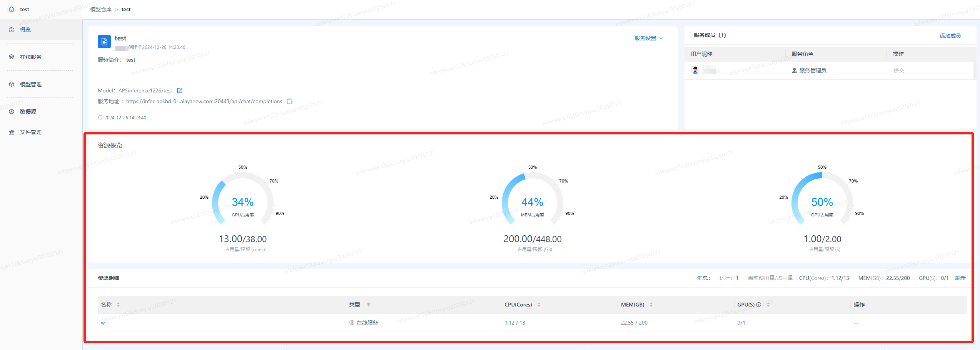Open 模型管理 in the sidebar
This screenshot has width=980, height=350.
point(30,84)
